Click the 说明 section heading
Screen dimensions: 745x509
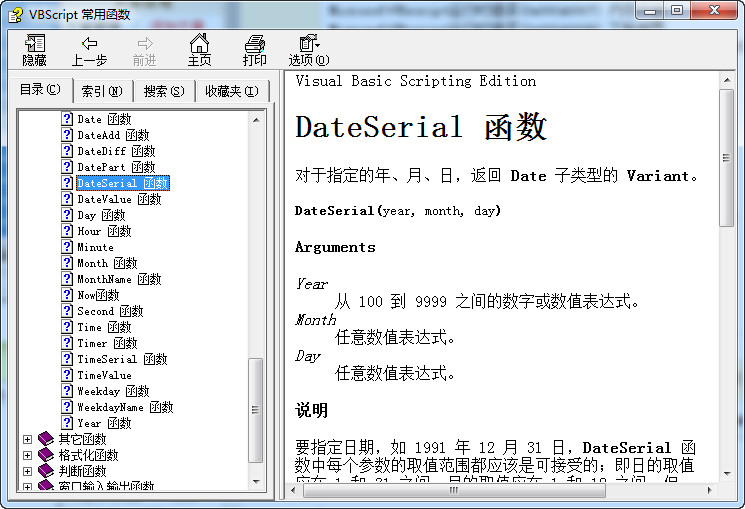click(x=311, y=410)
